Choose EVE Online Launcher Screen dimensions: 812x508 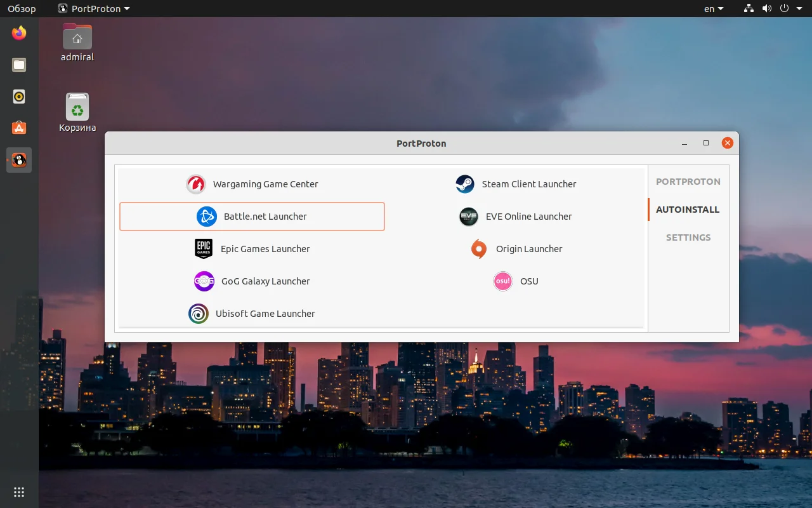tap(516, 217)
